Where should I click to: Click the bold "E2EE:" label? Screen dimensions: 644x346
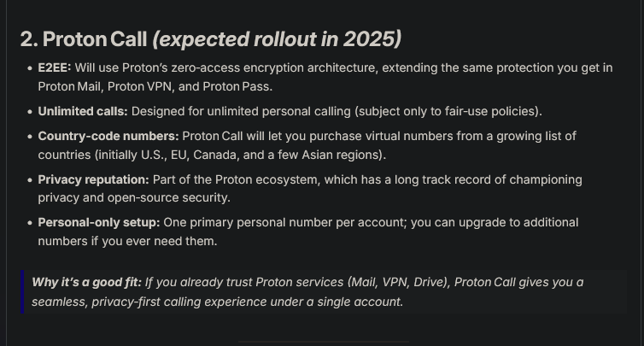(55, 67)
